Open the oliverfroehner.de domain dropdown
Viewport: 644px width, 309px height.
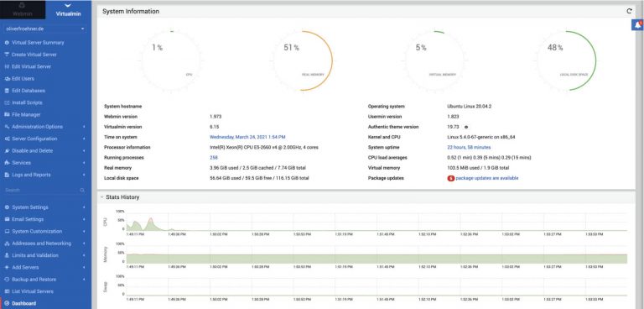(45, 29)
